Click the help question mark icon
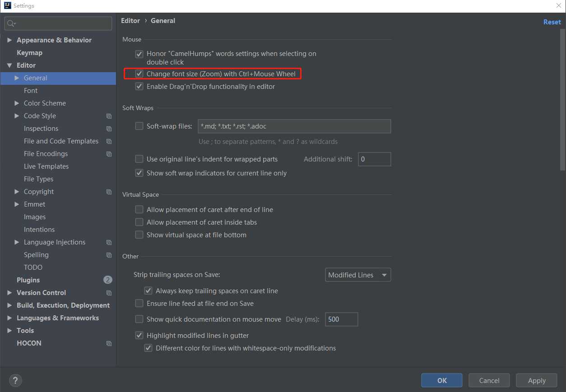This screenshot has height=392, width=566. pos(15,380)
